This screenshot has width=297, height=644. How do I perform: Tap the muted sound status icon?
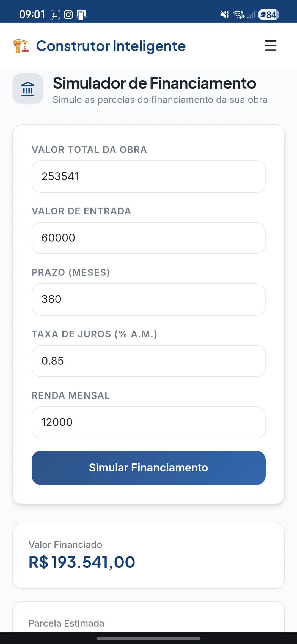pos(225,15)
